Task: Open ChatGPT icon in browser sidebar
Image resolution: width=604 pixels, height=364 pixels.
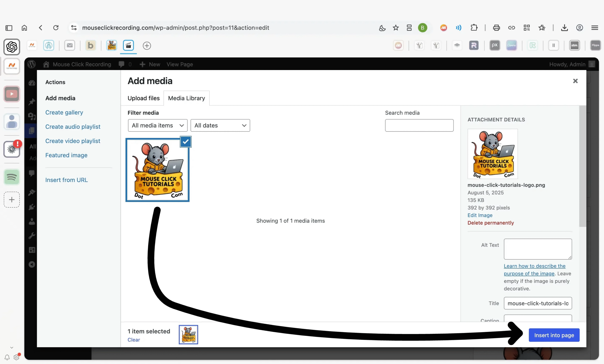Action: 12,47
